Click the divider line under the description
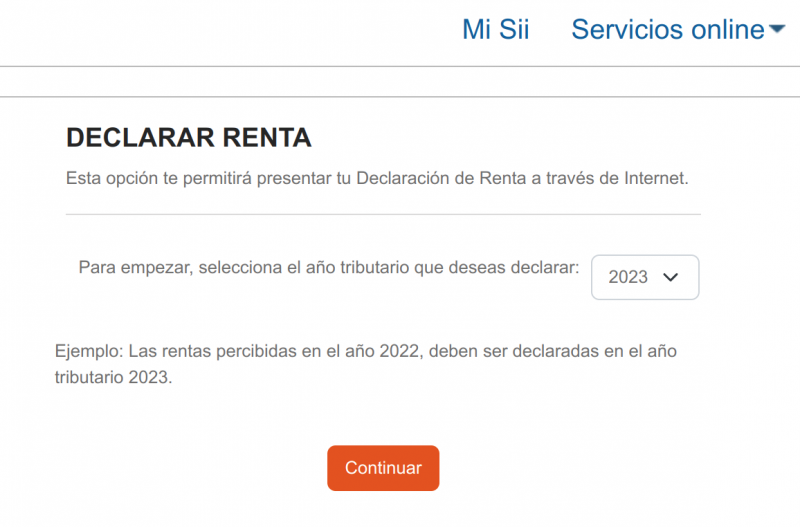This screenshot has height=527, width=800. pyautogui.click(x=383, y=214)
